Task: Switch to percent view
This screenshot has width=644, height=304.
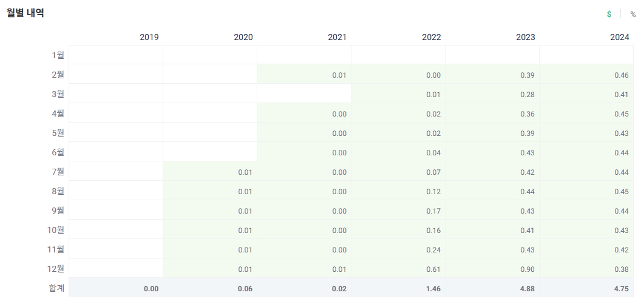Action: (633, 15)
